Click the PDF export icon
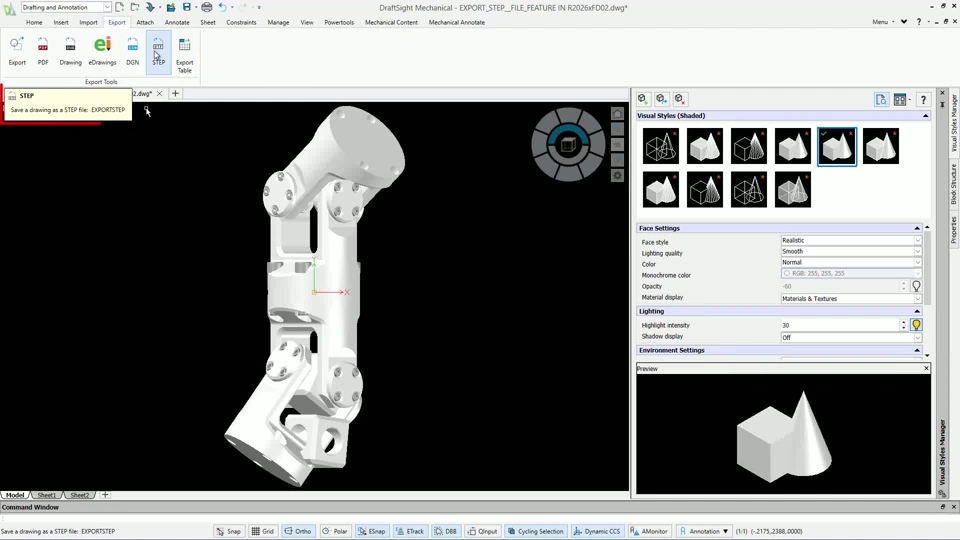The image size is (960, 540). click(x=43, y=49)
